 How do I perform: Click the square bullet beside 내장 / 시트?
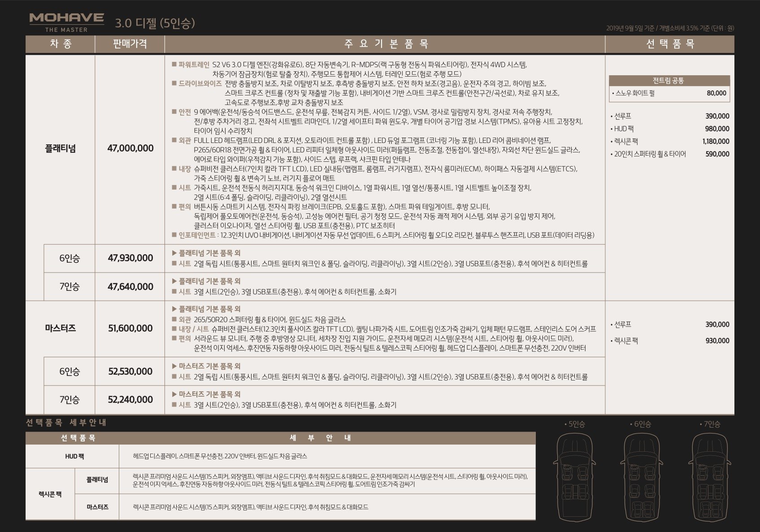(174, 329)
